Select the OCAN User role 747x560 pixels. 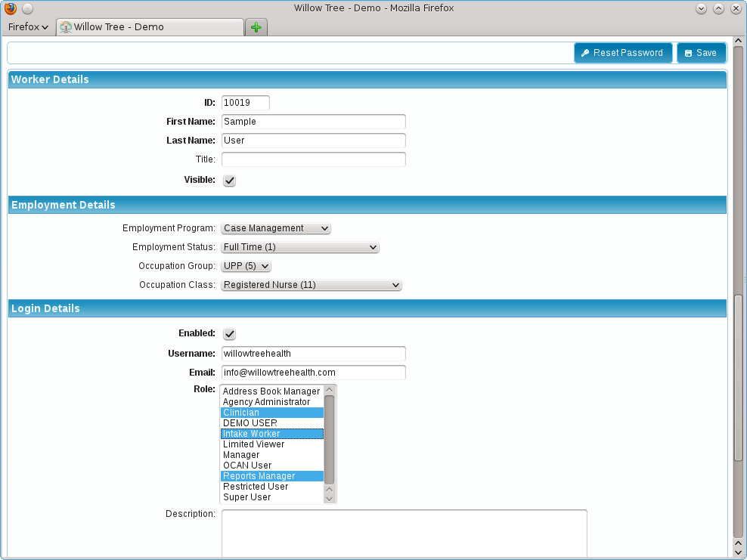click(x=272, y=466)
